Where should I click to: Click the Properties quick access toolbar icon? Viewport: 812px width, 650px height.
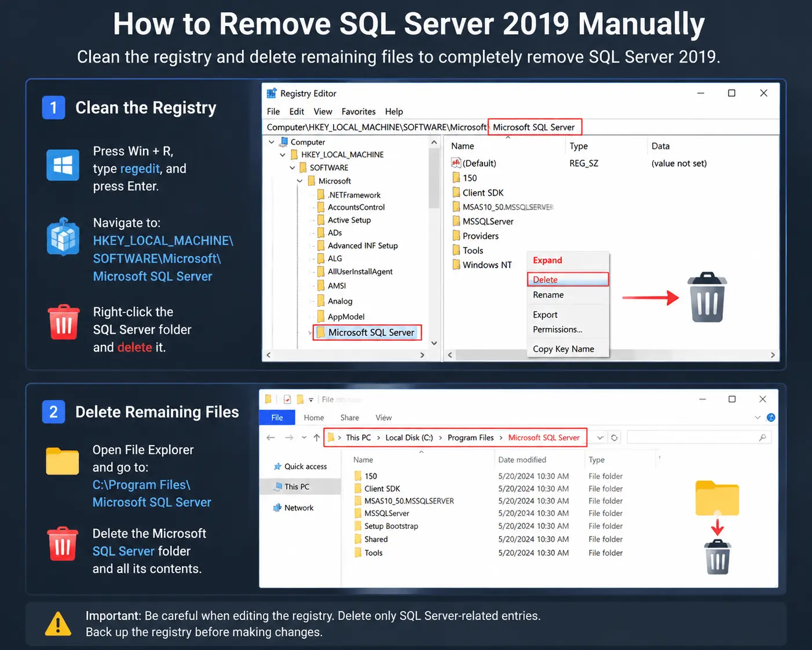287,399
